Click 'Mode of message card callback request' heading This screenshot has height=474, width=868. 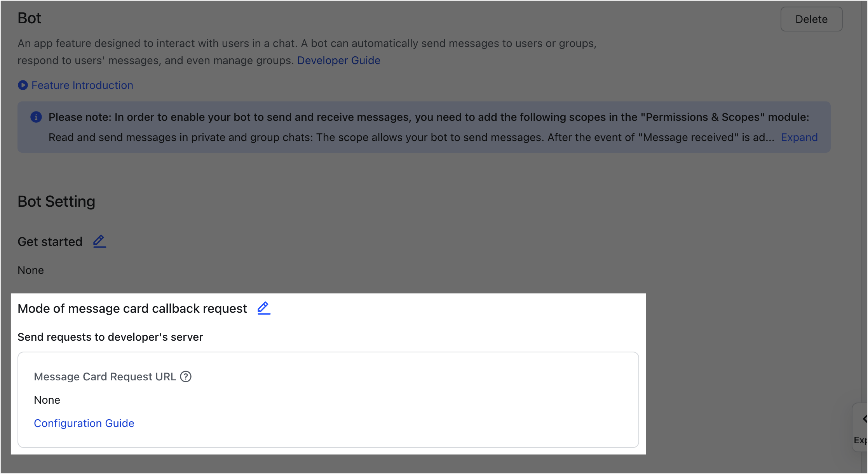coord(132,308)
